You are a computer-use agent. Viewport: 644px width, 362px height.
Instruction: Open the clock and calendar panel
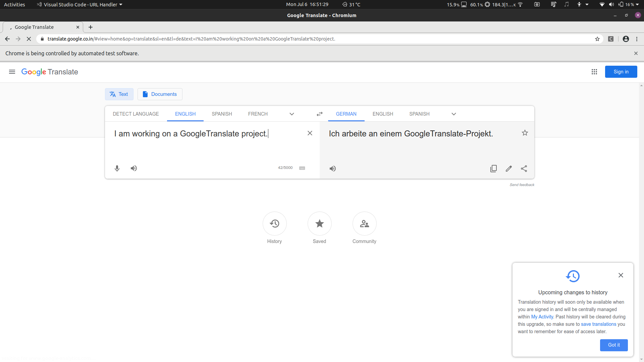pyautogui.click(x=307, y=4)
